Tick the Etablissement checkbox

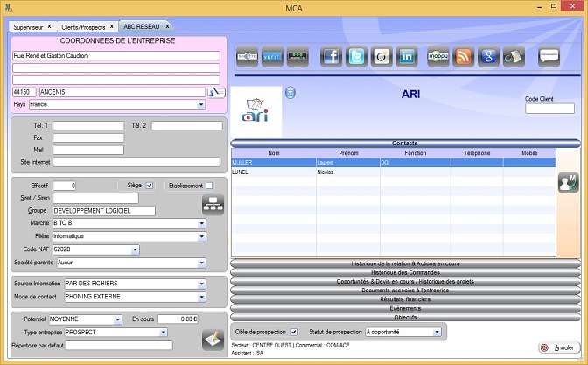(209, 186)
